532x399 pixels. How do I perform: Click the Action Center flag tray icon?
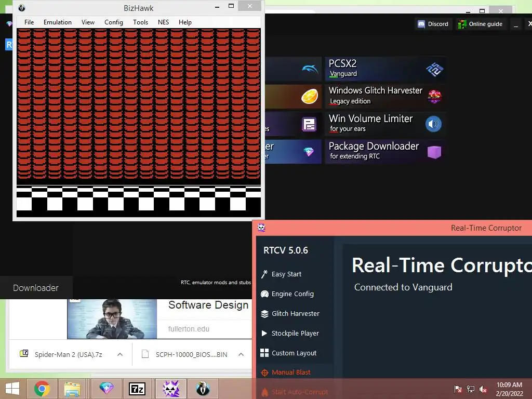(x=458, y=389)
